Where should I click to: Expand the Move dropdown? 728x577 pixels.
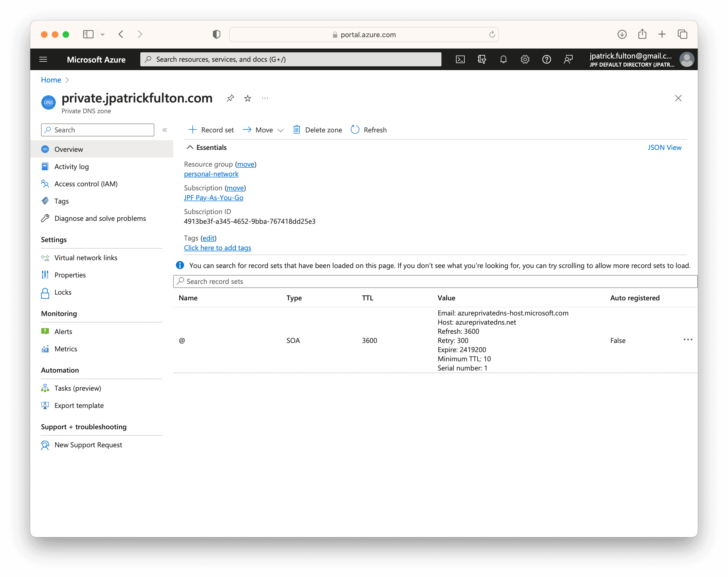coord(280,130)
